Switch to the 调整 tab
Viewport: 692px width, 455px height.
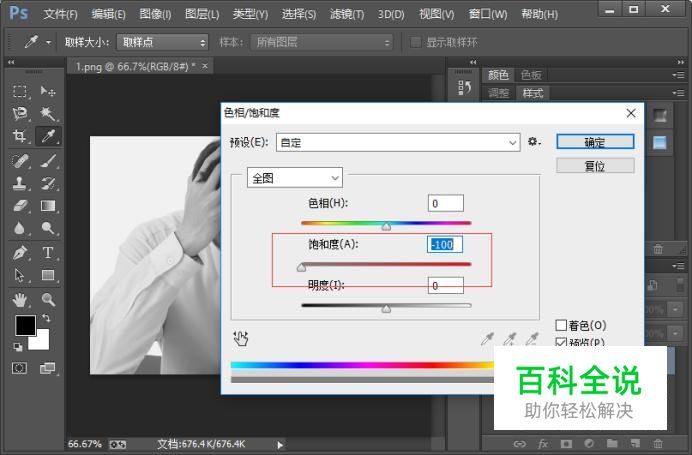(x=499, y=93)
